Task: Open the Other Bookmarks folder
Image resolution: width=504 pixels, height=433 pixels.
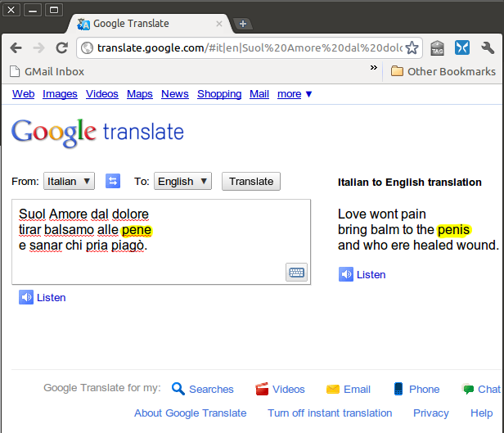Action: 443,71
